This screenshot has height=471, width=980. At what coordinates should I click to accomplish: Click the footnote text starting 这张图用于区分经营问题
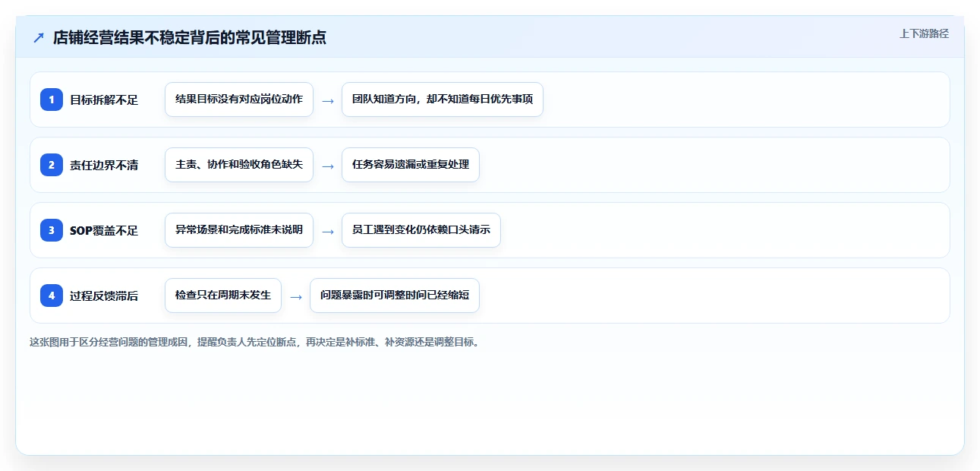pyautogui.click(x=254, y=342)
